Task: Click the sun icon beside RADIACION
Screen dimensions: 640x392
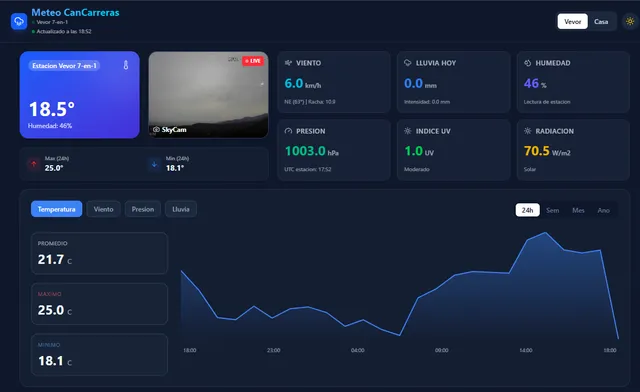Action: point(527,131)
